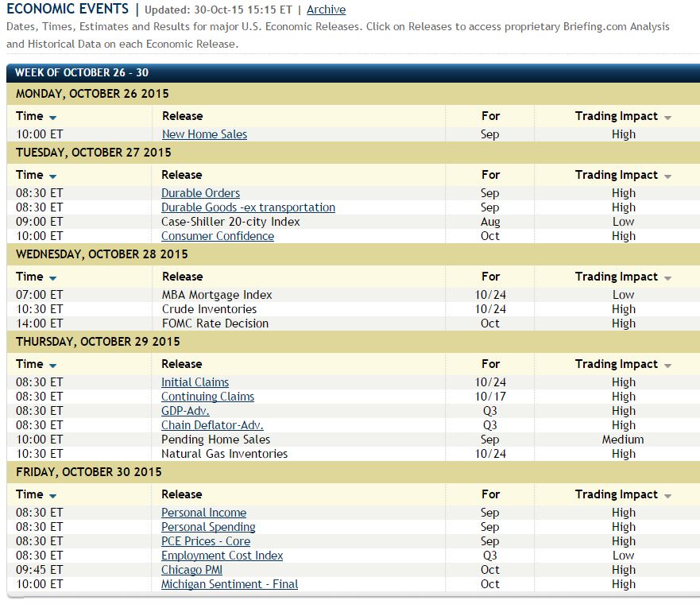This screenshot has width=700, height=612.
Task: Click the GDP-Adv. release link
Action: tap(185, 411)
